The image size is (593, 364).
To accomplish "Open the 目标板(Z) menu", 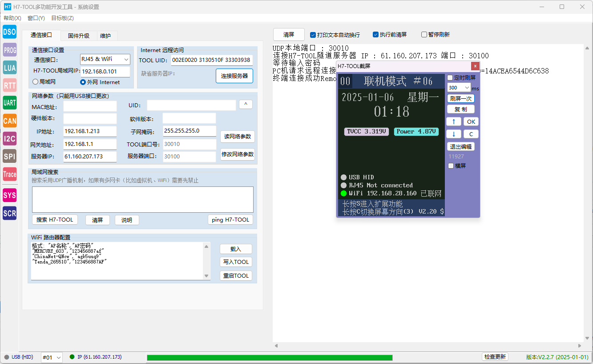I will 62,18.
